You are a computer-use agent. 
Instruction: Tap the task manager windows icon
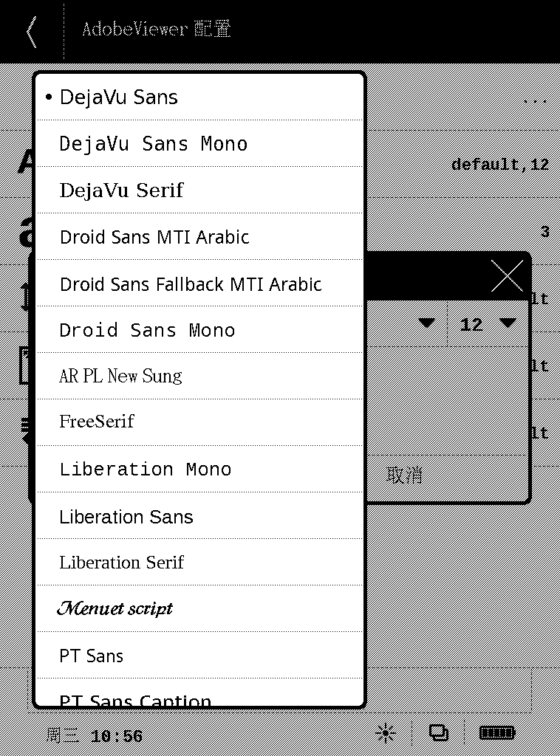(x=439, y=733)
